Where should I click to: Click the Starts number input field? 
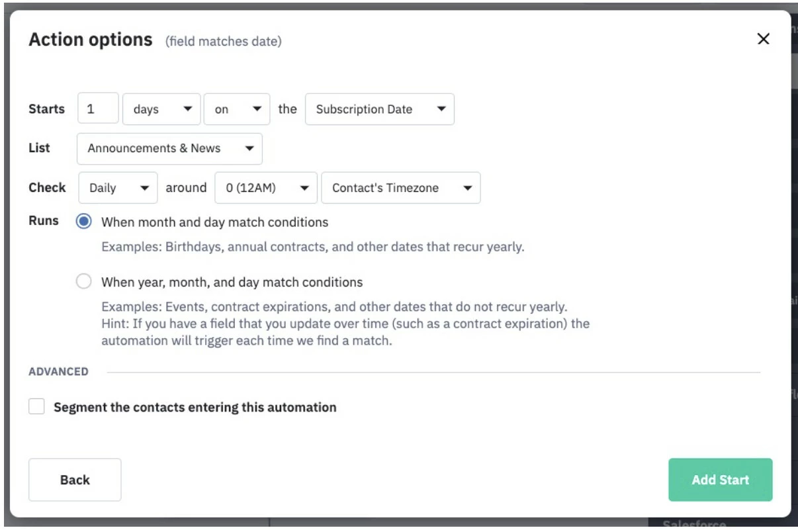[x=98, y=109]
